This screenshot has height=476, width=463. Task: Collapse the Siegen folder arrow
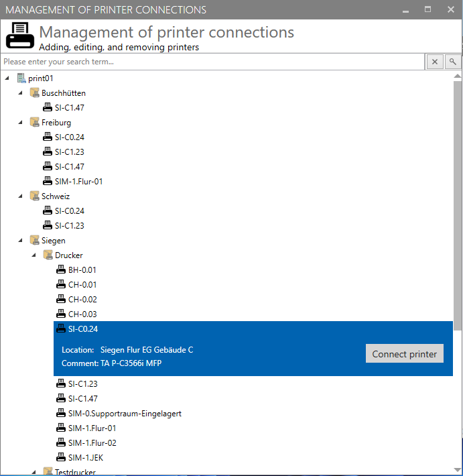click(x=20, y=241)
